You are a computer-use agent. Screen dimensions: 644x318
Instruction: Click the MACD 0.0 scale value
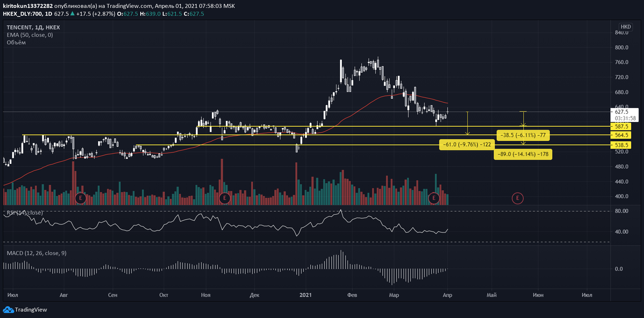tap(618, 269)
